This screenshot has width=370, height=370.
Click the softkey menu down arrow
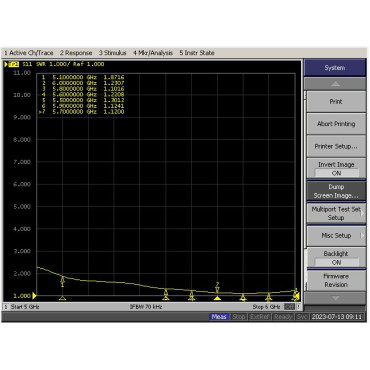click(335, 298)
